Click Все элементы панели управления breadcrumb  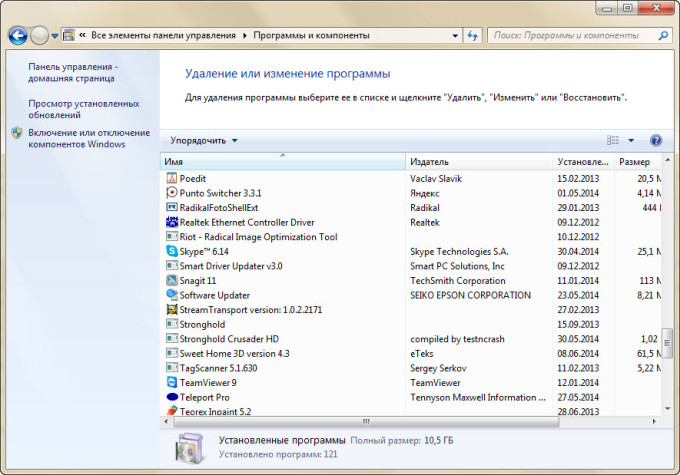click(163, 36)
